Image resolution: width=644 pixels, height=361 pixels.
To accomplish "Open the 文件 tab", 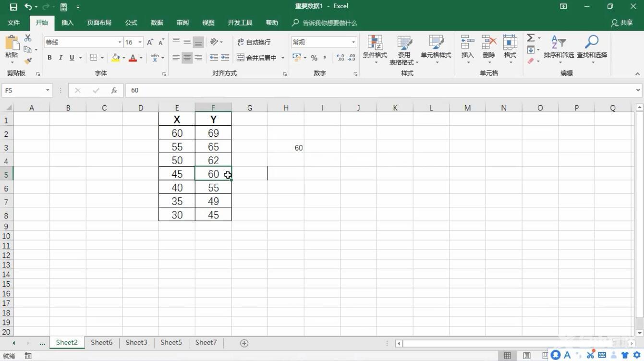I will pos(14,23).
